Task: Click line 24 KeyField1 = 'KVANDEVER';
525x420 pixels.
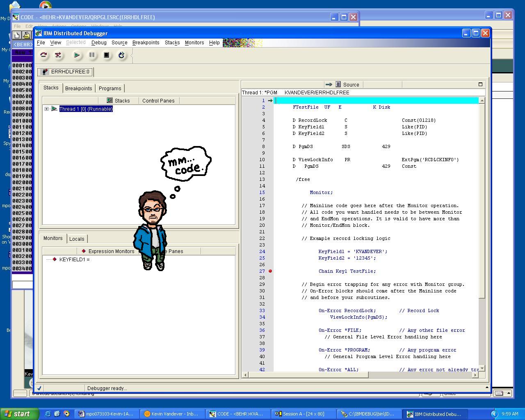Action: tap(353, 251)
